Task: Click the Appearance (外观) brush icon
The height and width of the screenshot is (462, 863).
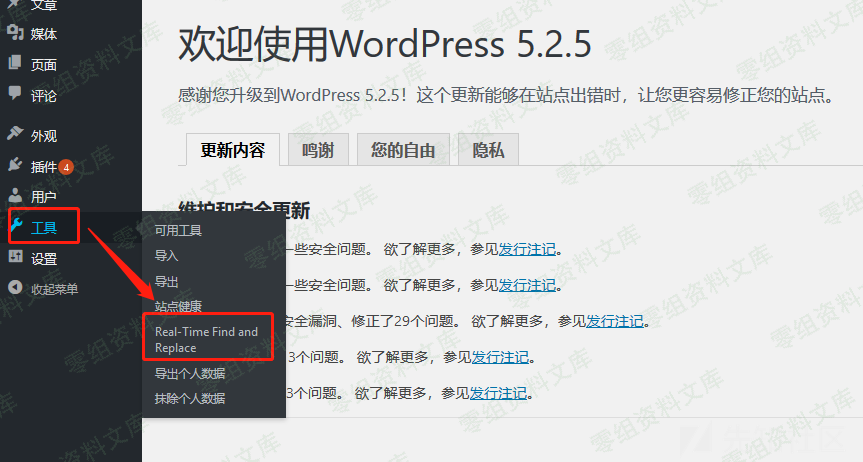Action: pos(15,135)
